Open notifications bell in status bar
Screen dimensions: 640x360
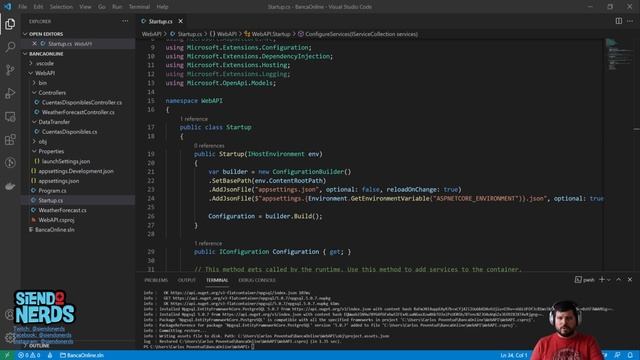click(x=630, y=355)
